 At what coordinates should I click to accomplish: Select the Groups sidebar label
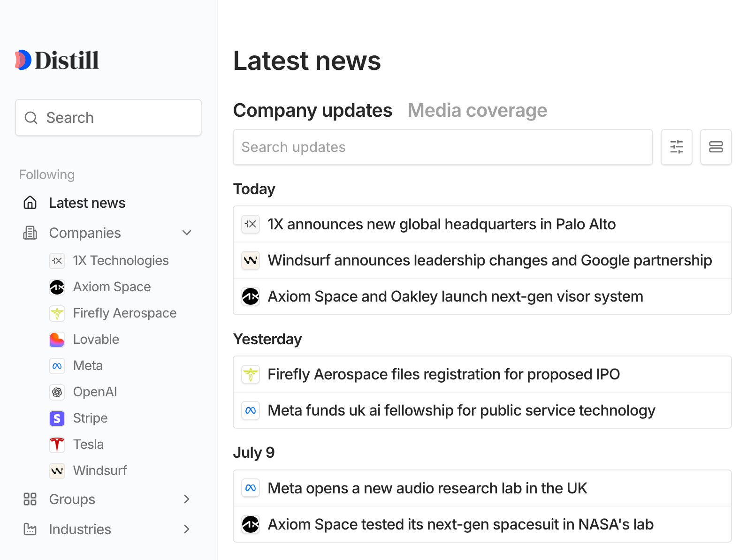tap(72, 499)
